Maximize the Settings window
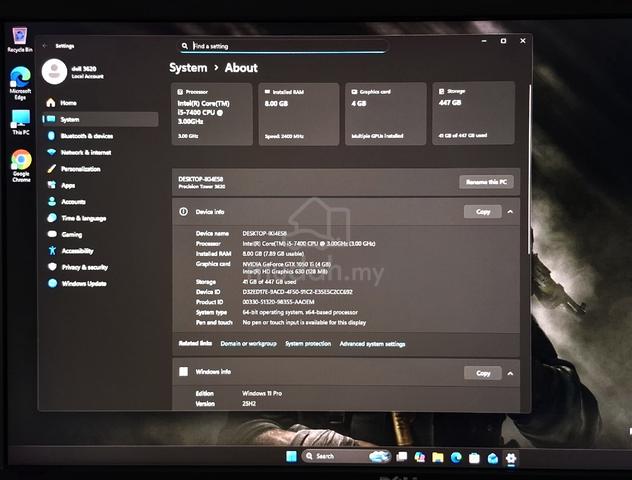Viewport: 632px width, 480px height. [503, 41]
